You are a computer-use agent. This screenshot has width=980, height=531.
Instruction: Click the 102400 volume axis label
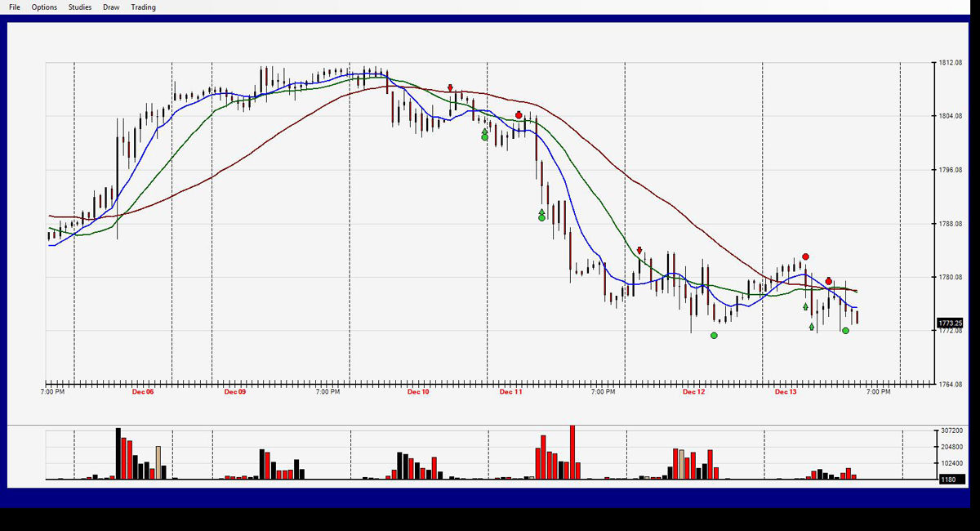pyautogui.click(x=951, y=463)
